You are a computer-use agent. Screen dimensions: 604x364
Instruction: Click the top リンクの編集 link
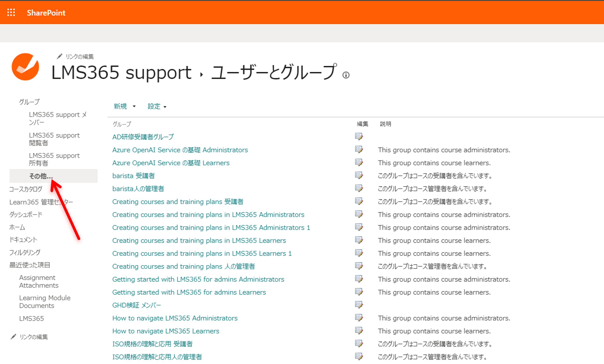point(79,57)
